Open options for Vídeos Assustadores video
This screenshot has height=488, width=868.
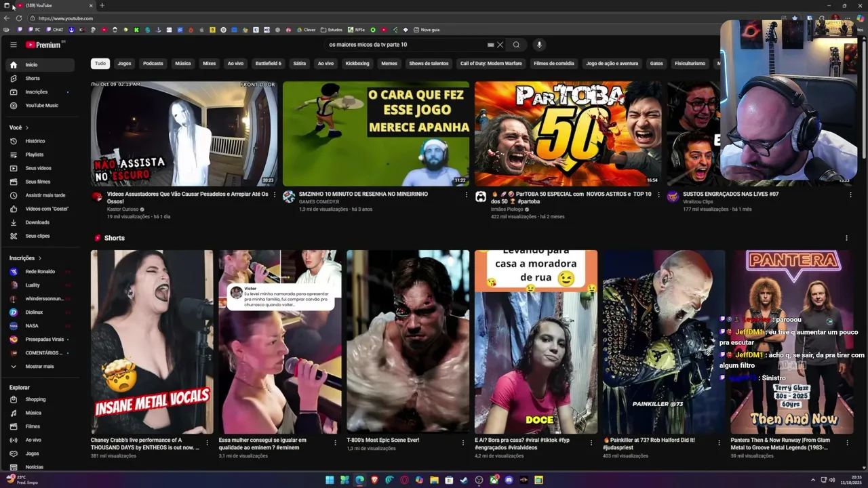point(275,195)
